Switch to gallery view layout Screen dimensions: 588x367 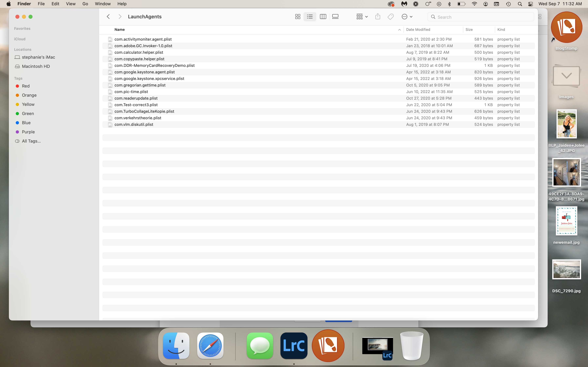335,17
